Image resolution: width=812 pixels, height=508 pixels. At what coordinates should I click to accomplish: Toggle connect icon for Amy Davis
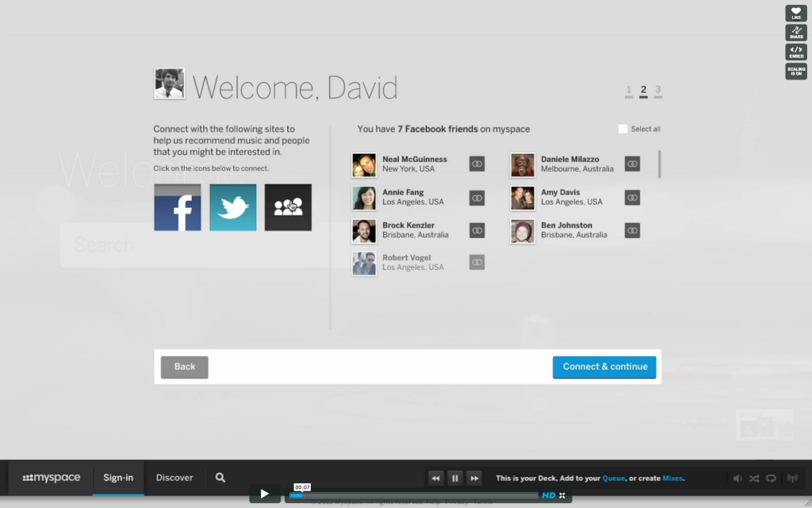point(632,198)
